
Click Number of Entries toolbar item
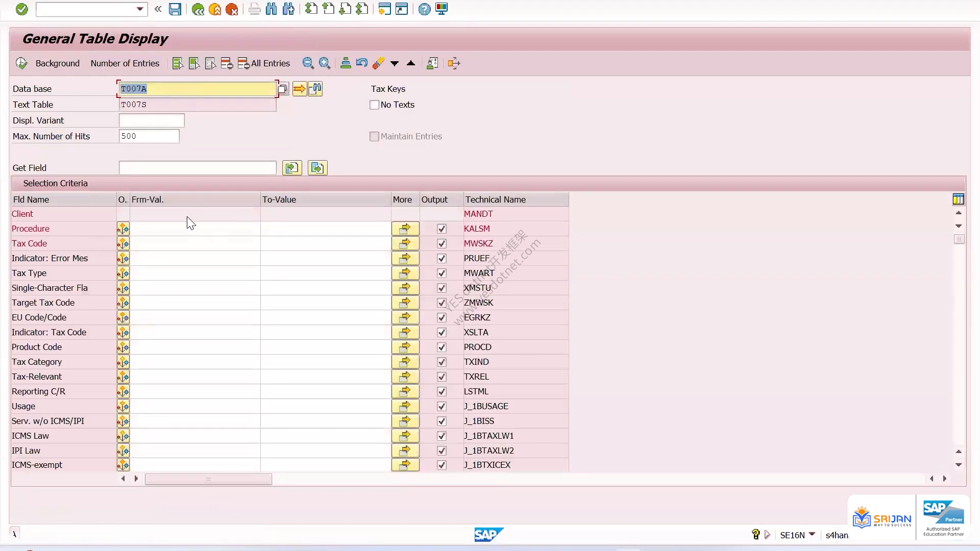(125, 63)
